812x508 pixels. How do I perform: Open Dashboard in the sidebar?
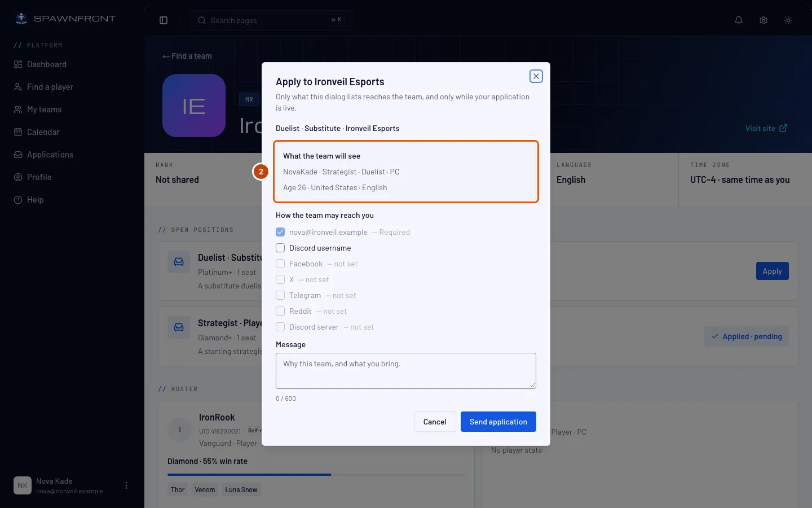72,64
